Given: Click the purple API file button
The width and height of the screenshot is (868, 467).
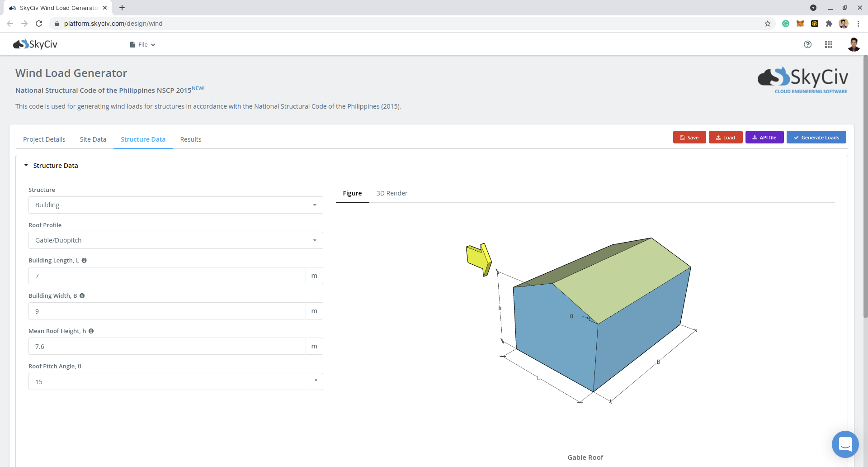Looking at the screenshot, I should (764, 138).
